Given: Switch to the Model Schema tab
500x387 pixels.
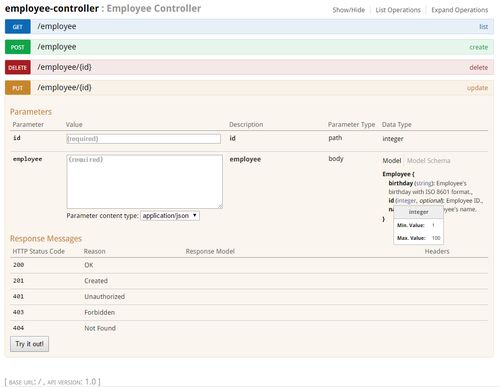Looking at the screenshot, I should point(428,161).
